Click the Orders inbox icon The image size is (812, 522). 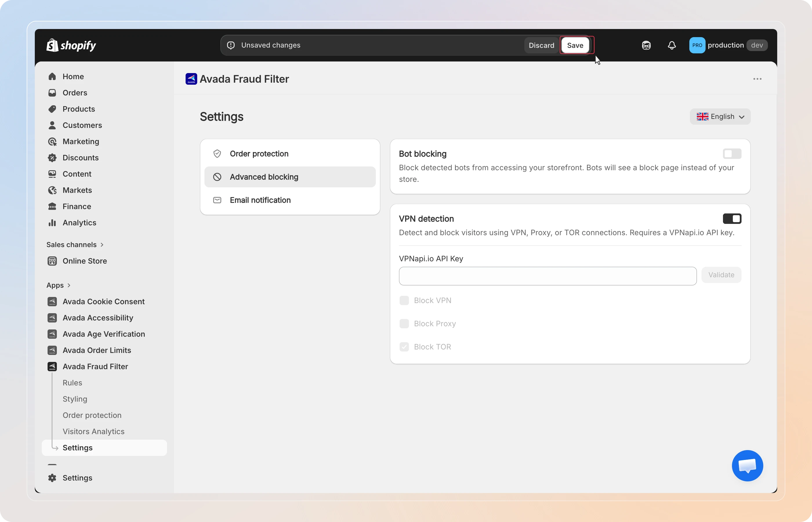pyautogui.click(x=52, y=93)
